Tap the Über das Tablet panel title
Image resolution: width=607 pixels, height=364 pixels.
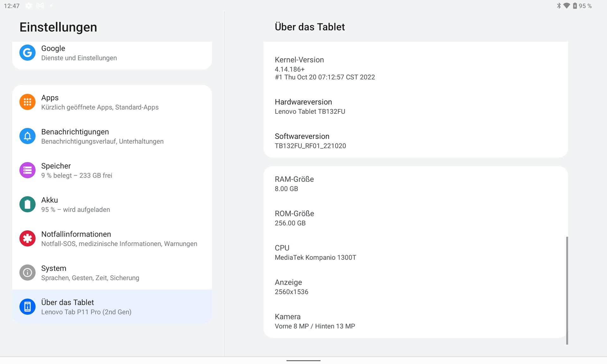310,27
